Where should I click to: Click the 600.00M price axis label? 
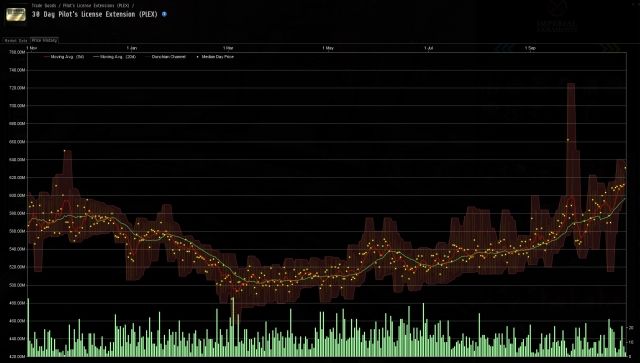tap(17, 196)
